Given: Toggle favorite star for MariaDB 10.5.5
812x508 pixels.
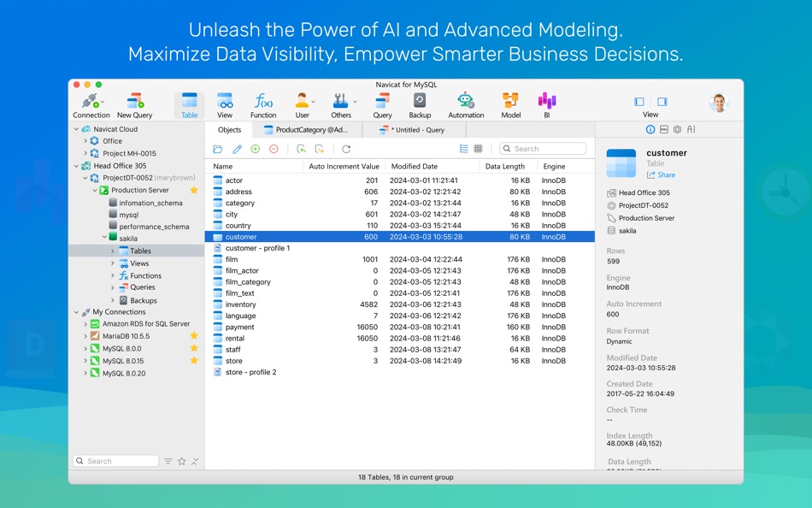Looking at the screenshot, I should click(x=194, y=336).
